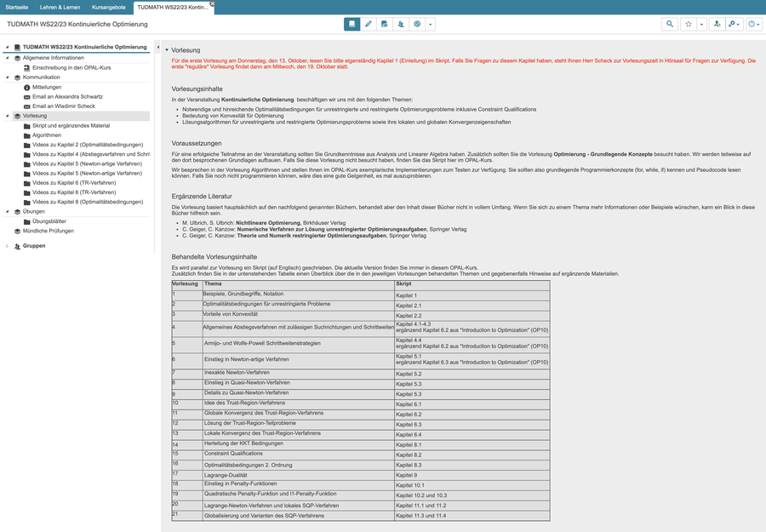Open Videos zu Kapitel 4 folder
Viewport: 766px width, 532px height.
tap(91, 154)
